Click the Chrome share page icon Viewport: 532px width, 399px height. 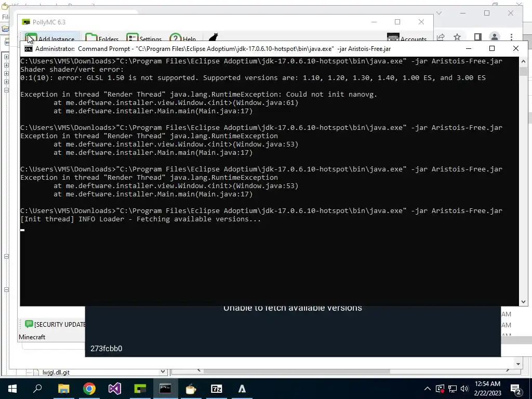441,37
